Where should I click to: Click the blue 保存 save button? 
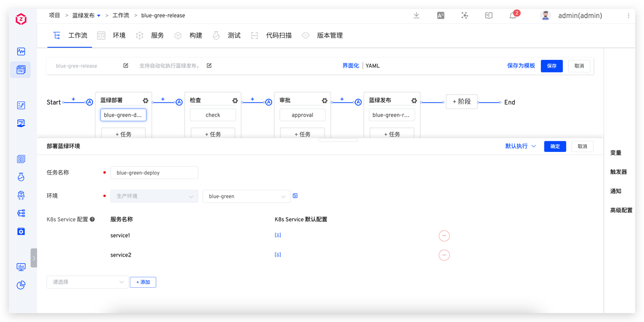pos(551,66)
